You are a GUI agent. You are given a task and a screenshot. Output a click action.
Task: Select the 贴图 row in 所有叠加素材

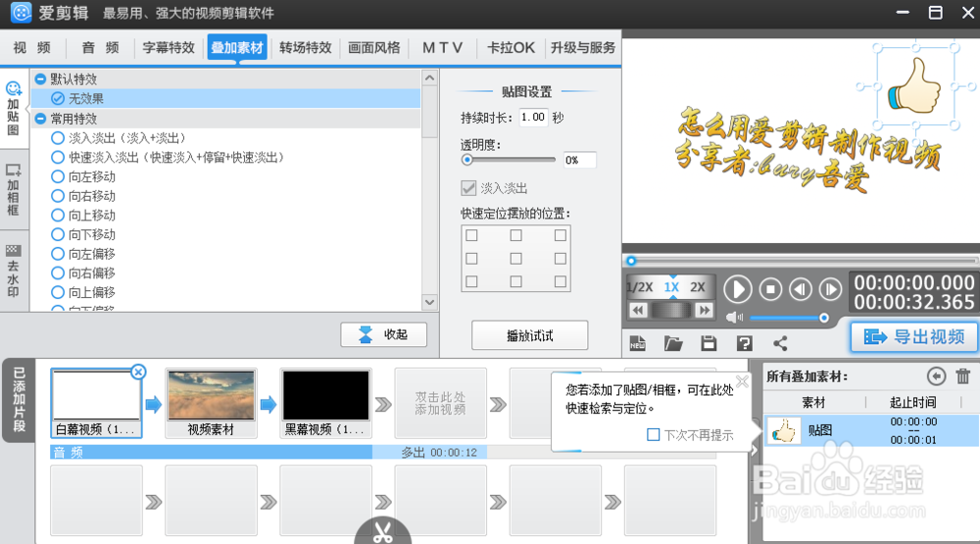coord(872,430)
